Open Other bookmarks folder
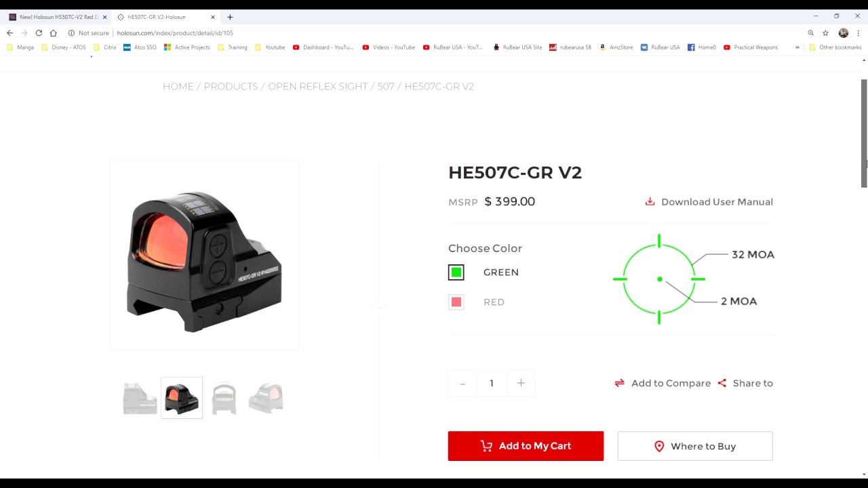The image size is (868, 488). click(835, 47)
